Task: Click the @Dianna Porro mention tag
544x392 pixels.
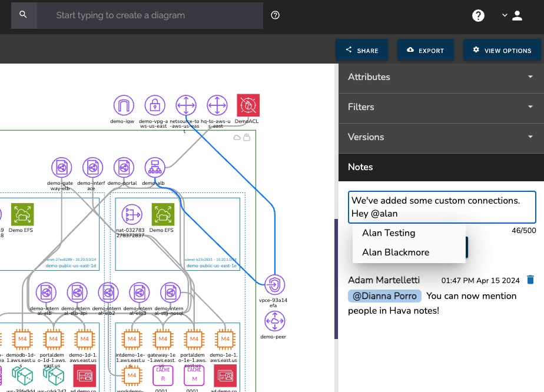Action: point(384,296)
